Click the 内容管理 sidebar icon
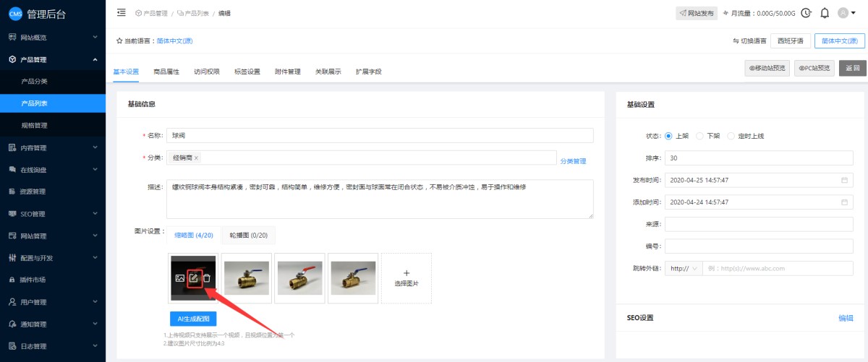 click(12, 147)
